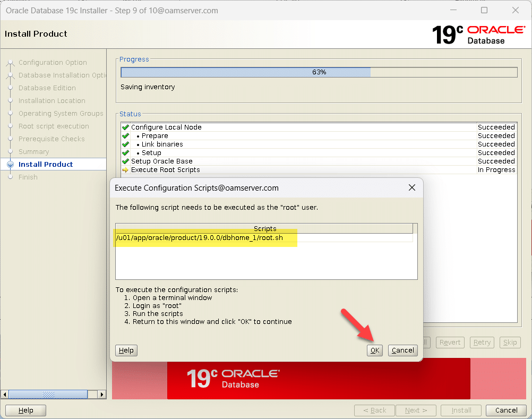This screenshot has width=532, height=419.
Task: Select the Execute Root Scripts status row
Action: tap(319, 169)
